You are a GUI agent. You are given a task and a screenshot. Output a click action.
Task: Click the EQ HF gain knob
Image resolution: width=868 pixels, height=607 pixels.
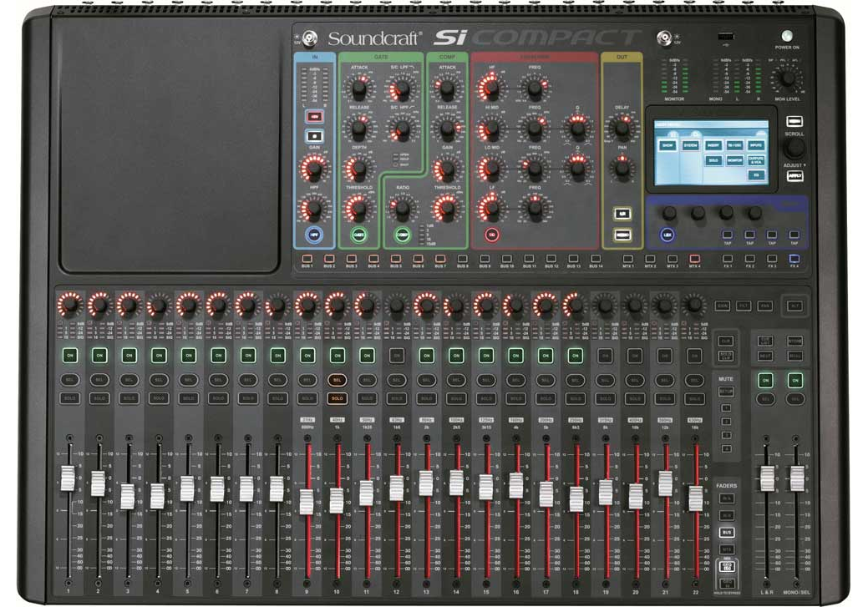pyautogui.click(x=491, y=89)
